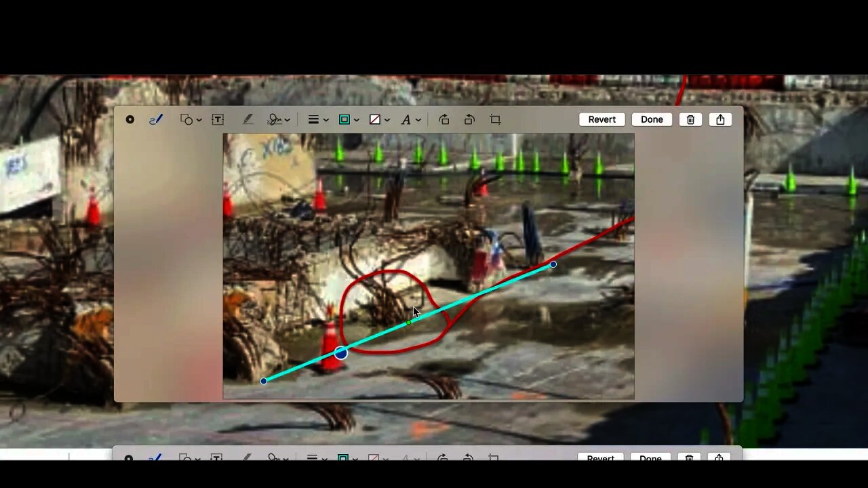Delete with the trash can icon
This screenshot has height=488, width=868.
tap(690, 119)
